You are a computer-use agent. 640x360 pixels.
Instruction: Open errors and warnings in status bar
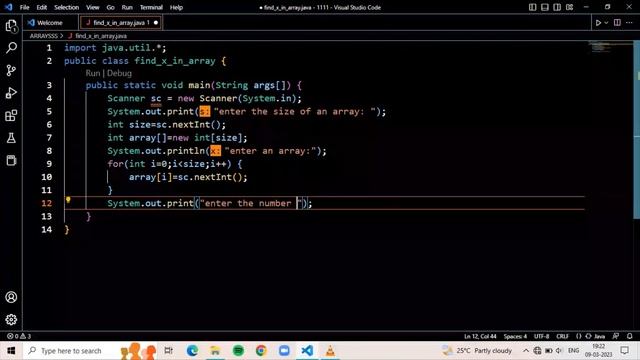[19, 336]
